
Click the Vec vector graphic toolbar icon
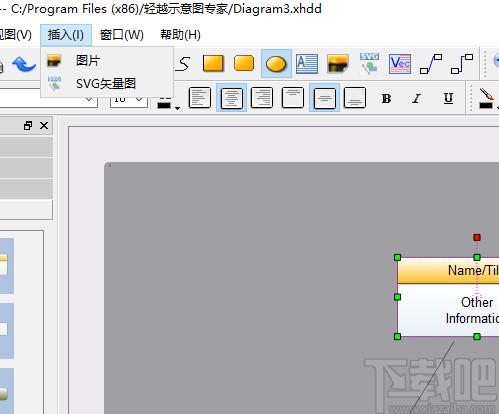tap(400, 63)
